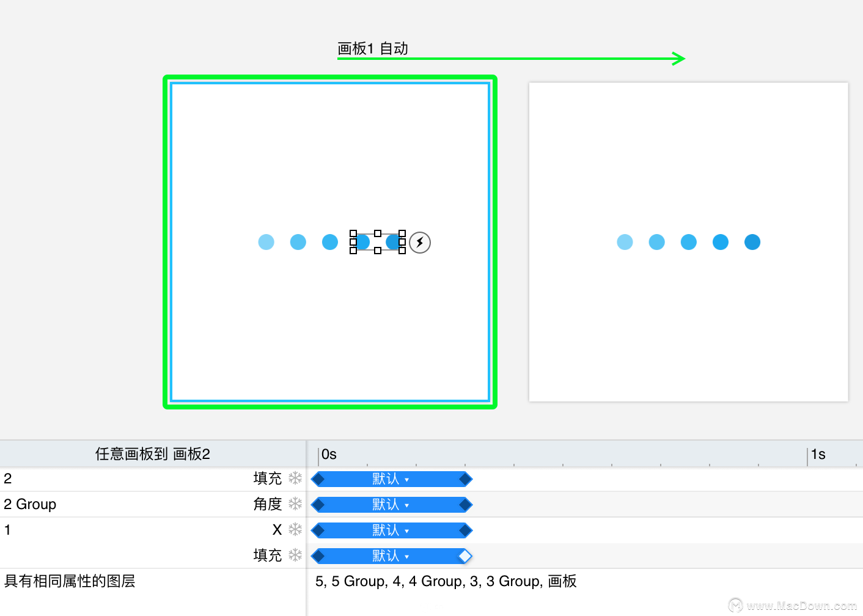The image size is (863, 616).
Task: Open 默认 easing dropdown in layer 2 填充 row
Action: [391, 479]
